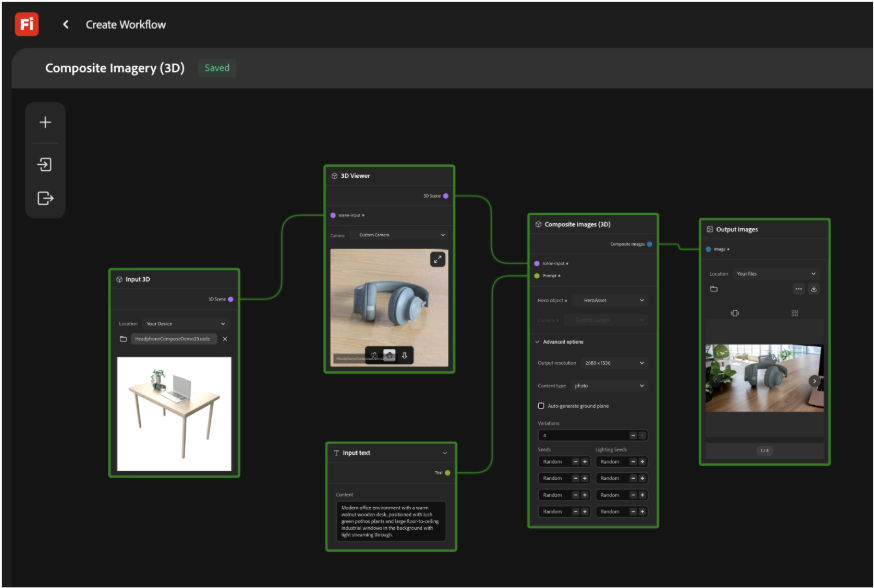
Task: Open the folder icon in Output images node
Action: [713, 289]
